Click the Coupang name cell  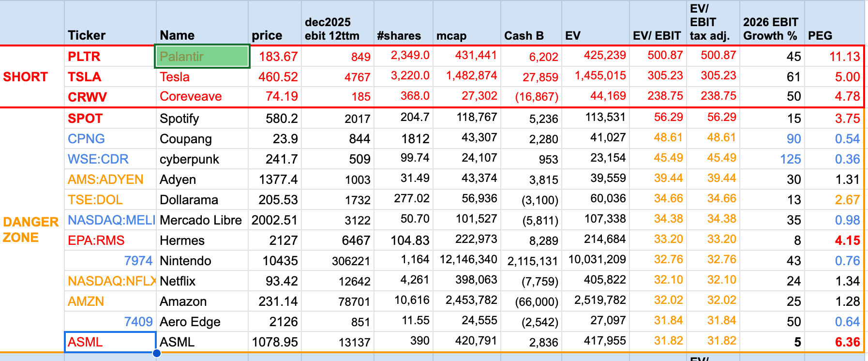[x=202, y=139]
